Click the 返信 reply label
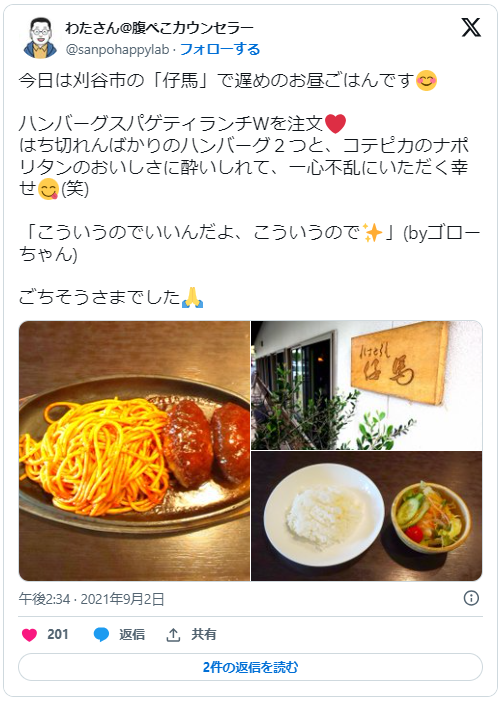The height and width of the screenshot is (702, 504). (132, 634)
